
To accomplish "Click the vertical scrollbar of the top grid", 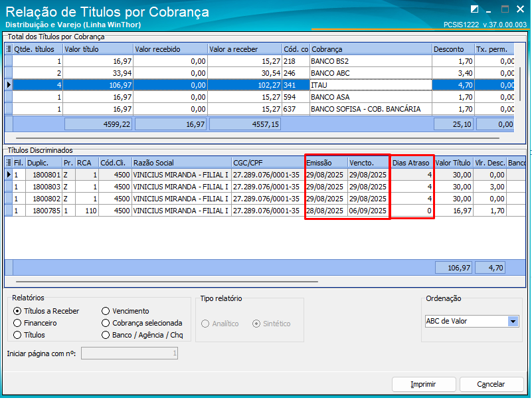I will pyautogui.click(x=519, y=84).
